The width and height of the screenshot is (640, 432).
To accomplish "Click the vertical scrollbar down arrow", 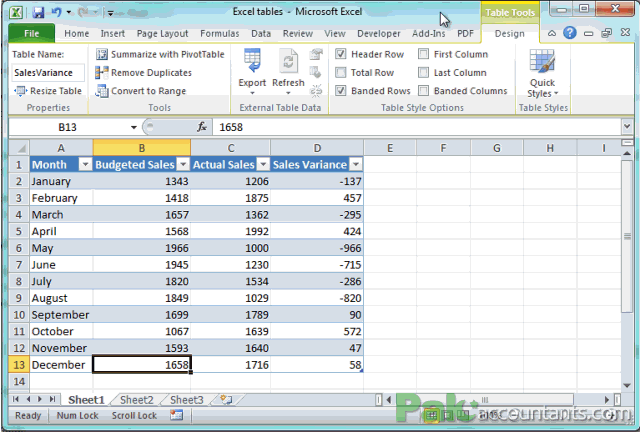I will (x=627, y=385).
